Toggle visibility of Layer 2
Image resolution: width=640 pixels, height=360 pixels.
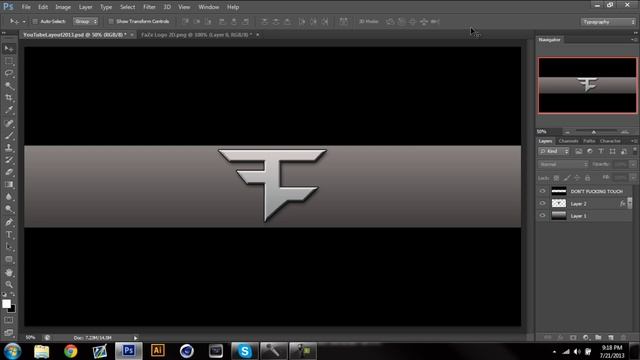[x=542, y=203]
